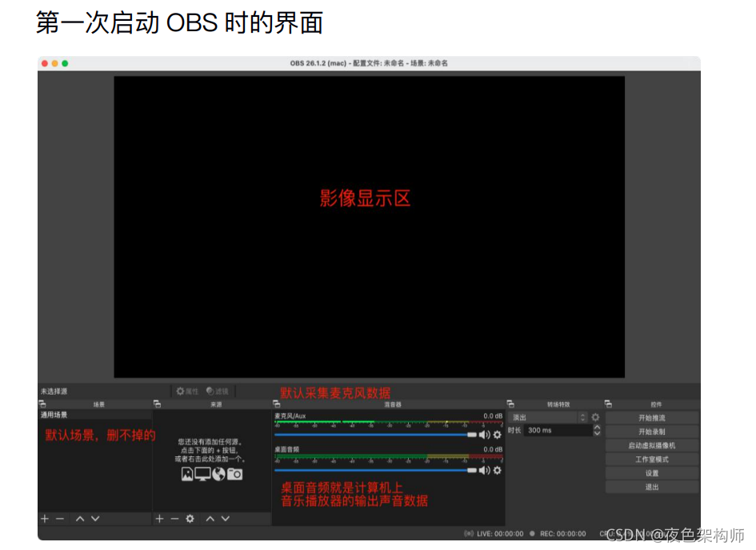Click 启动虚拟摄像机 virtual camera button
Screen dimensions: 756x550
click(652, 445)
